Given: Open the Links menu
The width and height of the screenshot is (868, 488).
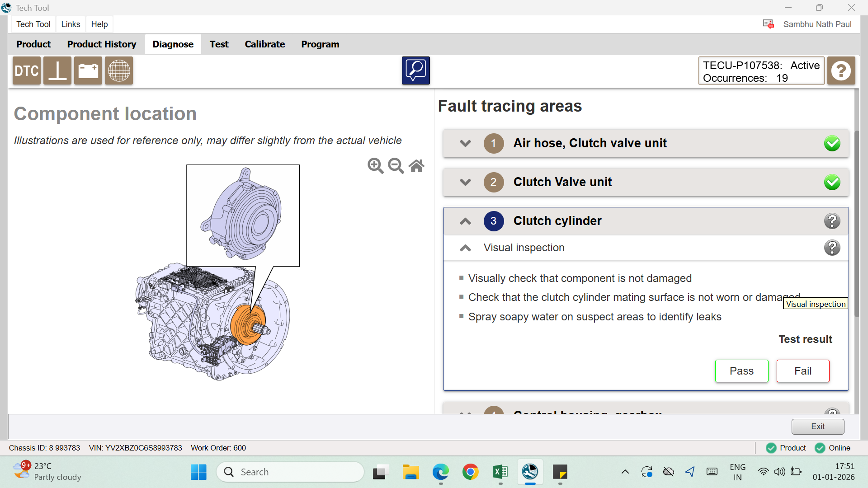Looking at the screenshot, I should pyautogui.click(x=71, y=24).
